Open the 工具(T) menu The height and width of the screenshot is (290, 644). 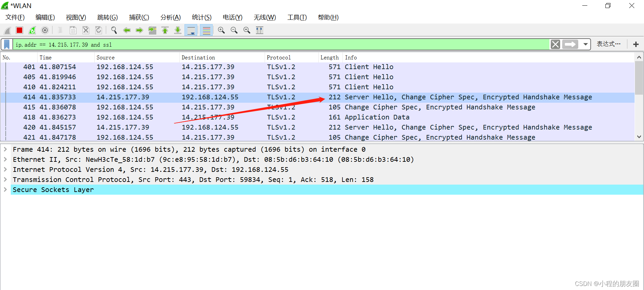(297, 17)
